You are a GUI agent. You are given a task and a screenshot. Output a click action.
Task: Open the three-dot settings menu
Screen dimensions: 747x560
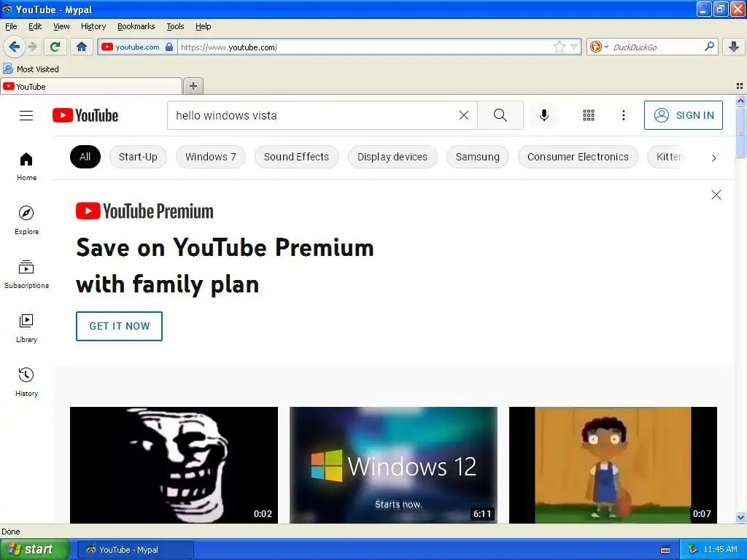(x=623, y=115)
